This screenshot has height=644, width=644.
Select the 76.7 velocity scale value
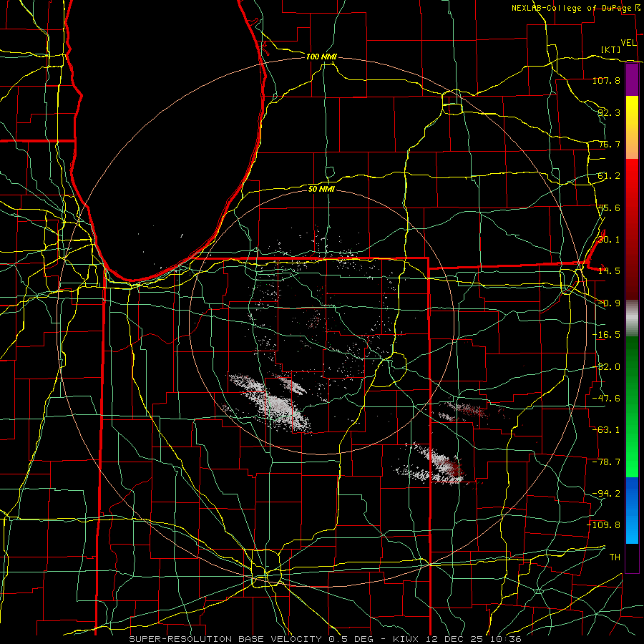(x=609, y=144)
